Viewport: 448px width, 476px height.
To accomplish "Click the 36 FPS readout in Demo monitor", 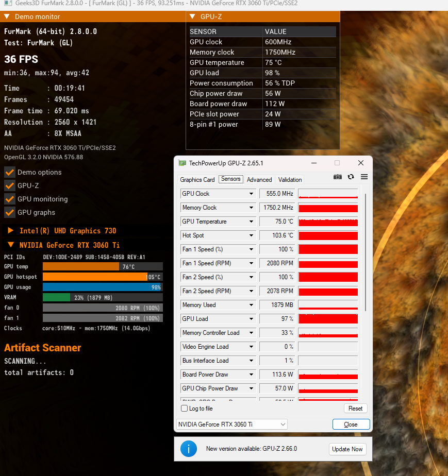I will pyautogui.click(x=21, y=59).
